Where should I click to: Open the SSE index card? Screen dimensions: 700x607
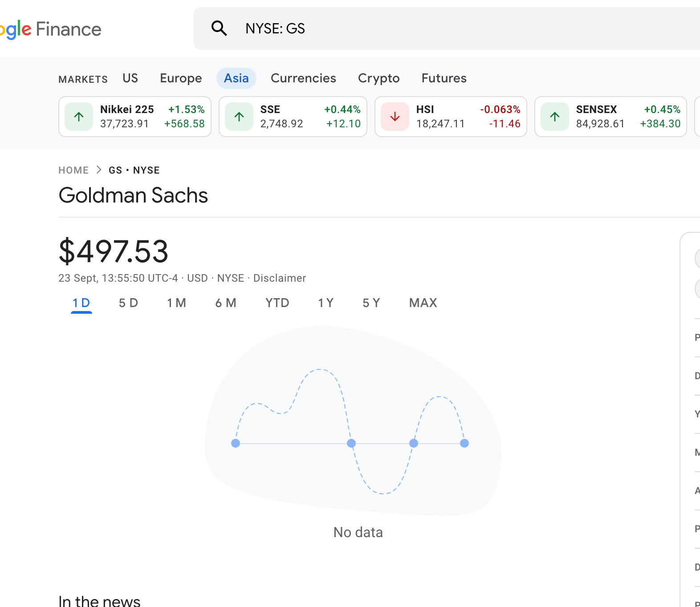pyautogui.click(x=293, y=117)
